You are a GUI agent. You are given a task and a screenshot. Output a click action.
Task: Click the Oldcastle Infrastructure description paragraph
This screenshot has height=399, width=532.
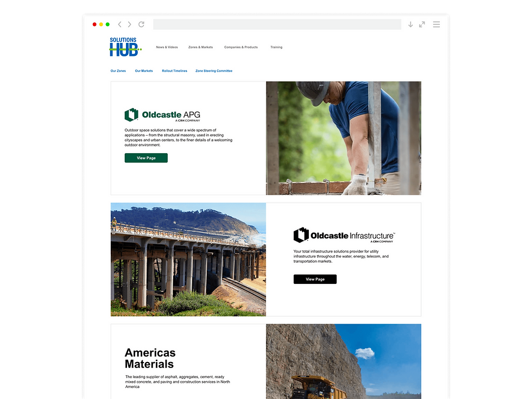341,256
